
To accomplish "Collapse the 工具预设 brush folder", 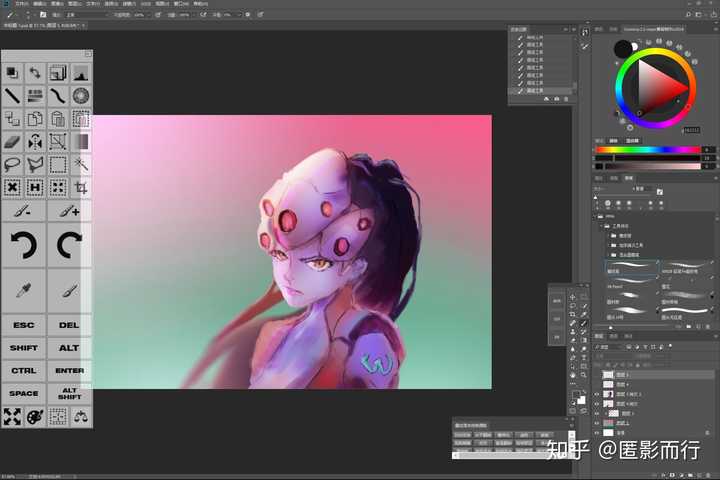I will pyautogui.click(x=601, y=226).
